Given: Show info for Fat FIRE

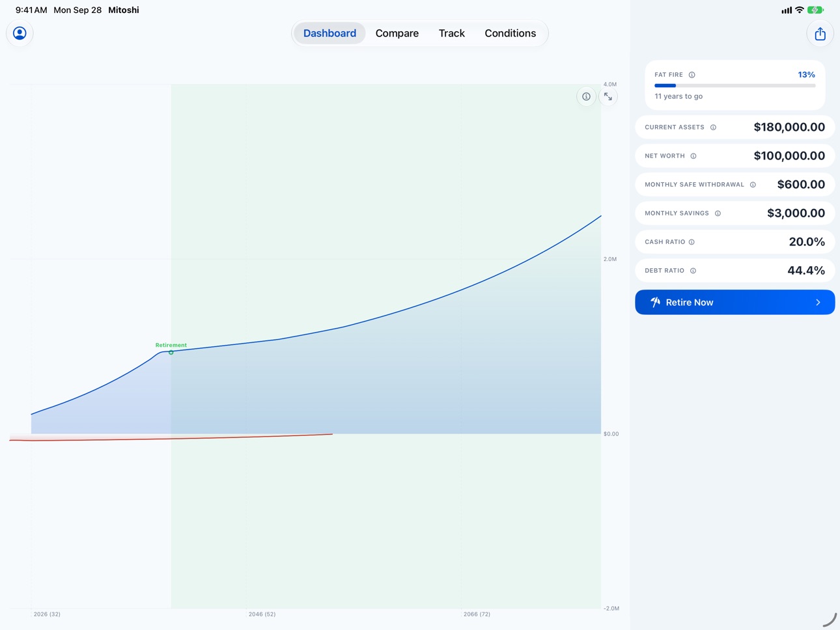Looking at the screenshot, I should tap(692, 75).
